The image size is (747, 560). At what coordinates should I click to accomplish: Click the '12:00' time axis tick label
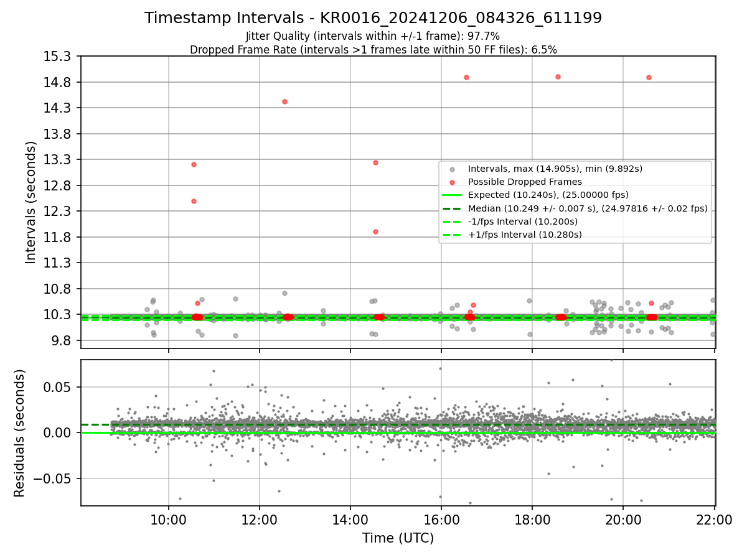click(x=260, y=520)
